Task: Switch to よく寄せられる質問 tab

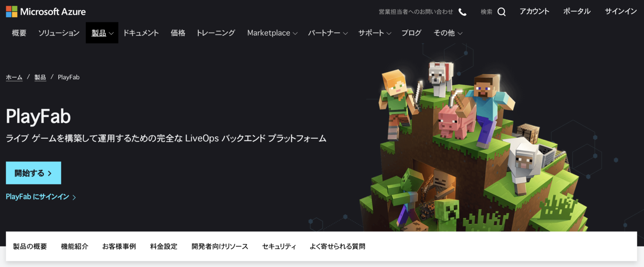Action: point(338,246)
